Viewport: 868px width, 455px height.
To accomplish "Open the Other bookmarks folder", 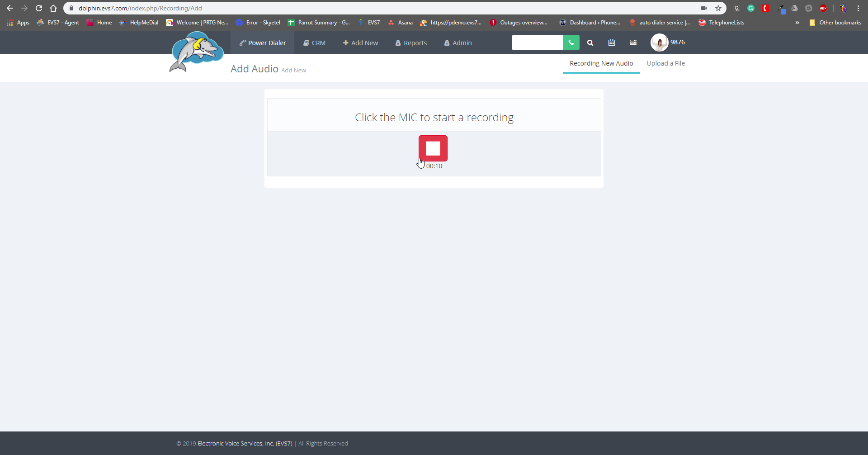I will (x=835, y=23).
